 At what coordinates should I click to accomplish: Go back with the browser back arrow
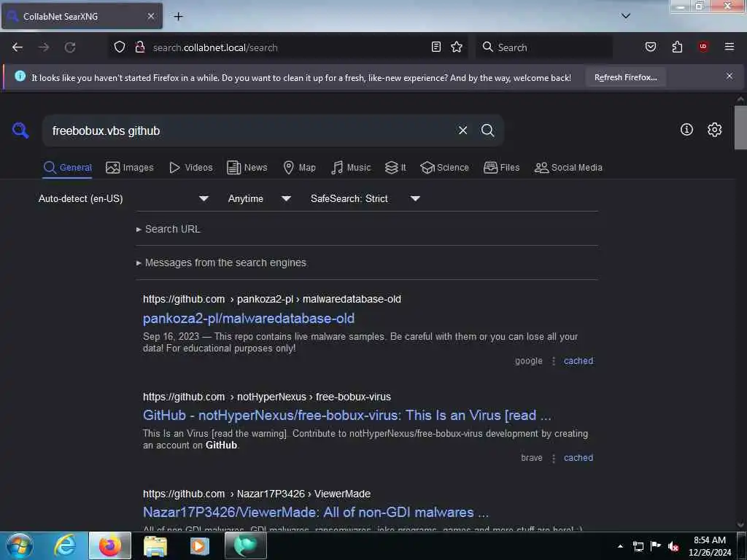[18, 47]
